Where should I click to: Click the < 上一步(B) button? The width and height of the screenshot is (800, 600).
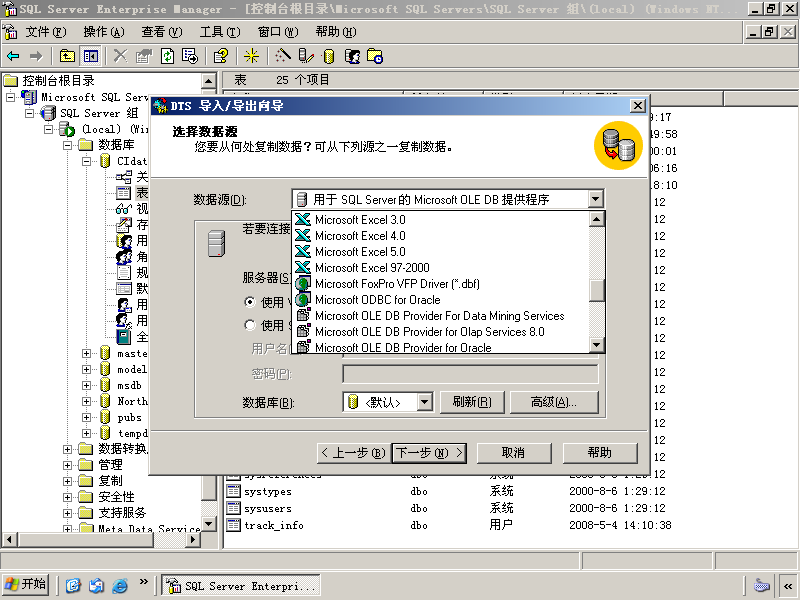click(354, 453)
